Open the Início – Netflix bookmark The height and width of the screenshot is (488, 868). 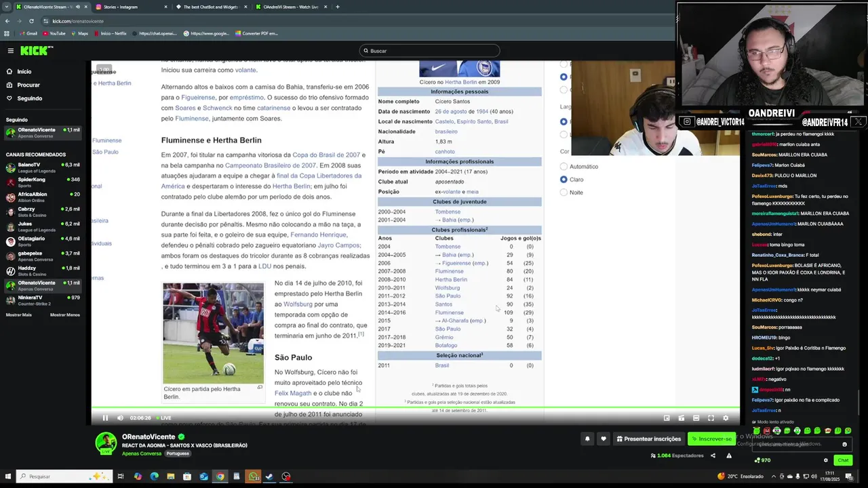pos(110,33)
